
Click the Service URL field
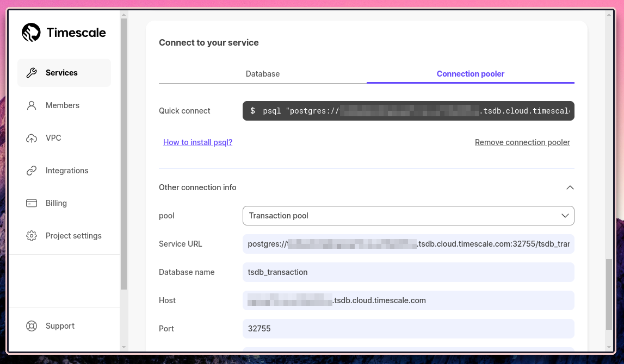409,244
